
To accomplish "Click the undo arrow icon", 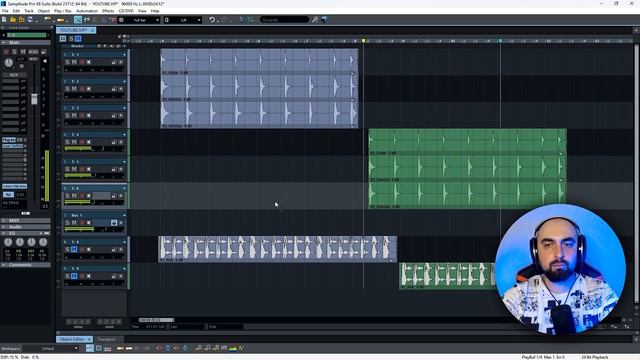I will pyautogui.click(x=212, y=20).
